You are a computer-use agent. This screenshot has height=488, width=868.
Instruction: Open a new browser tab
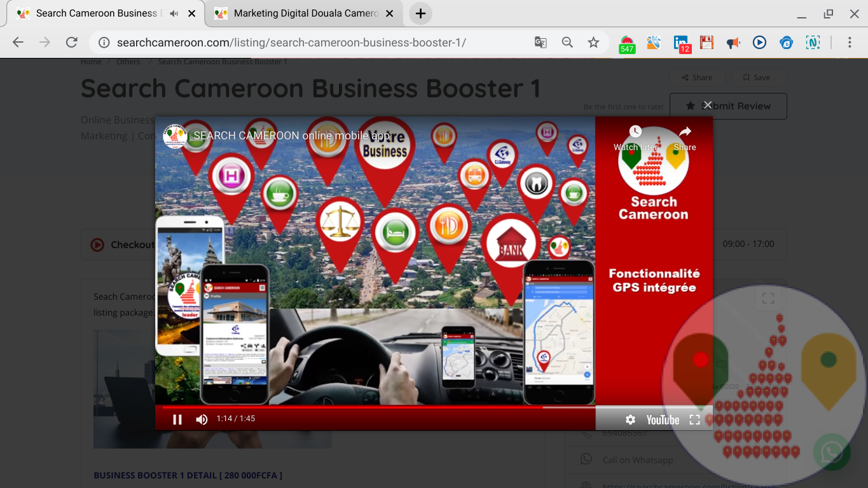pos(420,13)
